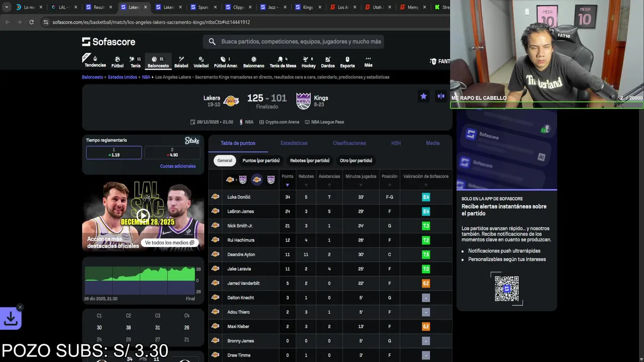This screenshot has width=644, height=362.
Task: Switch to the H2H tab
Action: tap(396, 143)
